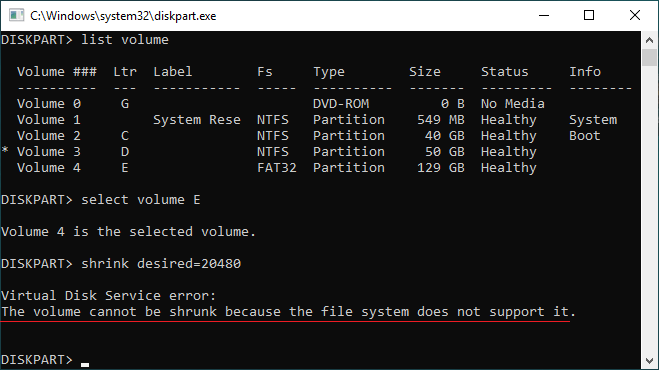The image size is (659, 370).
Task: Click the diskpart window icon in title bar
Action: (16, 16)
